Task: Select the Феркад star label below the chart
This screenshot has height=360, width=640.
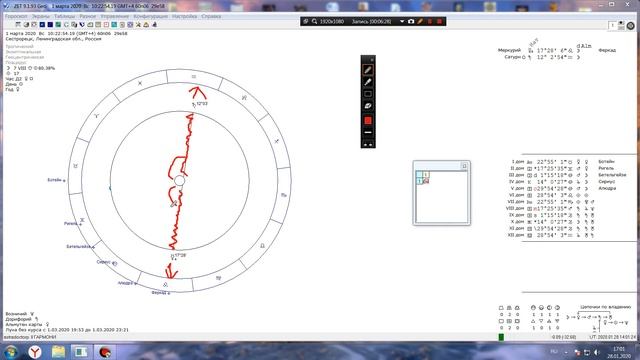Action: (159, 293)
